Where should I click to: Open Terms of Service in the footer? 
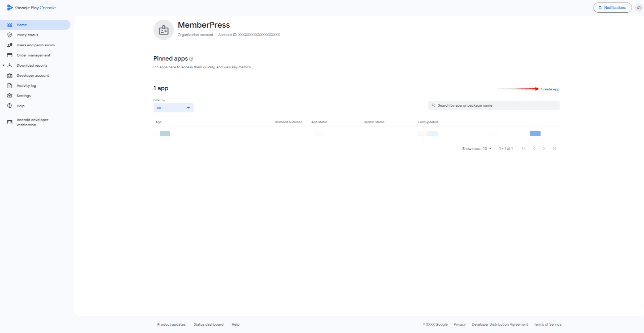pyautogui.click(x=547, y=324)
